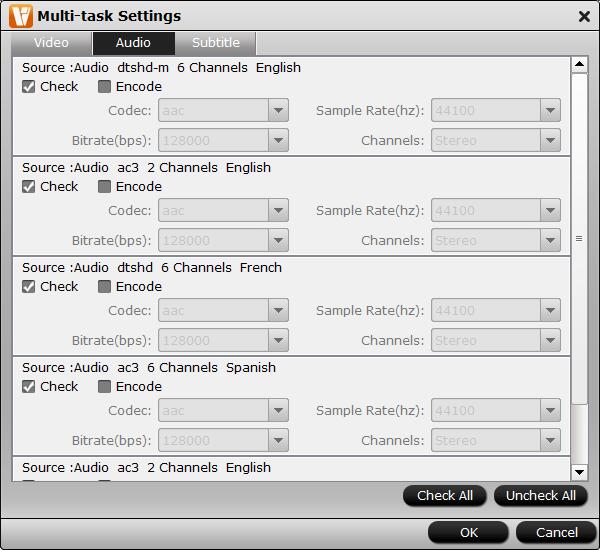Uncheck the first ac3 2 Channels English track
This screenshot has height=550, width=600.
[29, 186]
